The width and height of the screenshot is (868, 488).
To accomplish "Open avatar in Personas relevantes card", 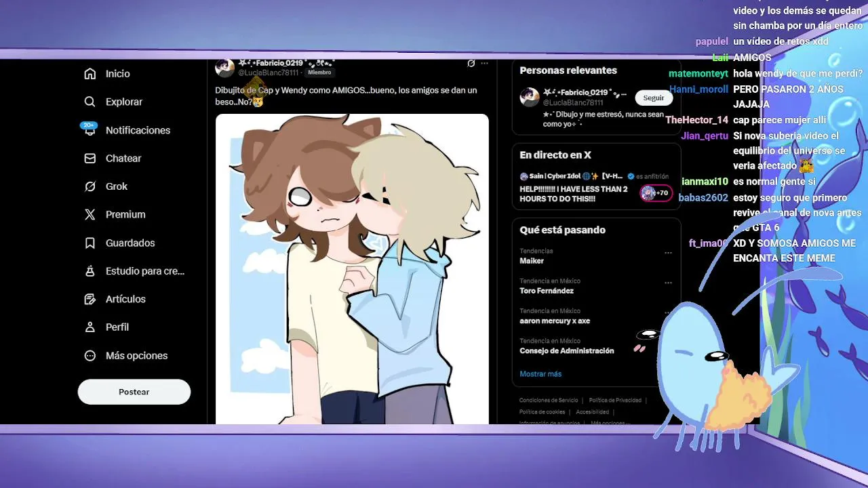I will pyautogui.click(x=530, y=97).
